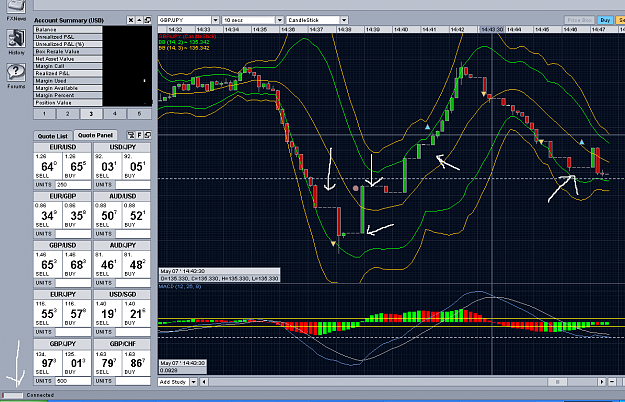
Task: Click AUD/JPY BUY quote 48
Action: [137, 264]
